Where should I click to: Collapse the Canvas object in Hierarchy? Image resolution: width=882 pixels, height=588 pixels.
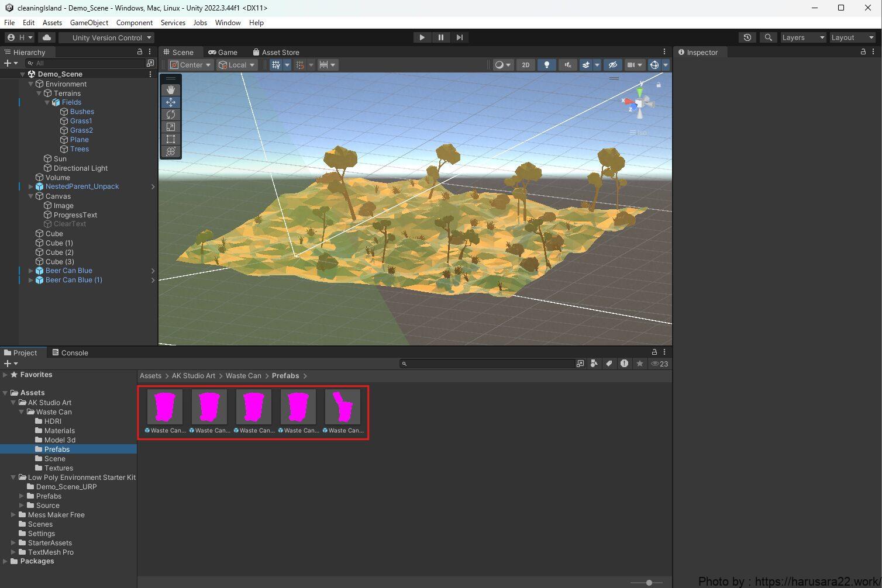[x=31, y=196]
